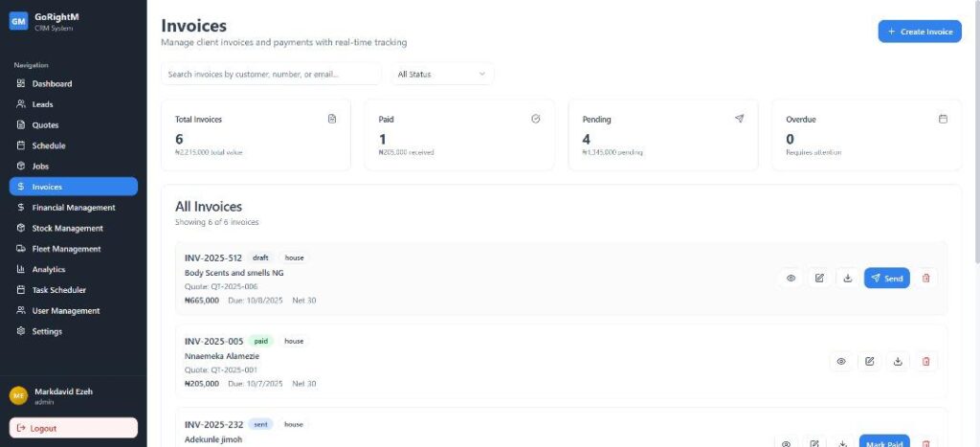This screenshot has width=980, height=447.
Task: Delete invoice INV-2025-005 with trash icon
Action: click(x=925, y=362)
